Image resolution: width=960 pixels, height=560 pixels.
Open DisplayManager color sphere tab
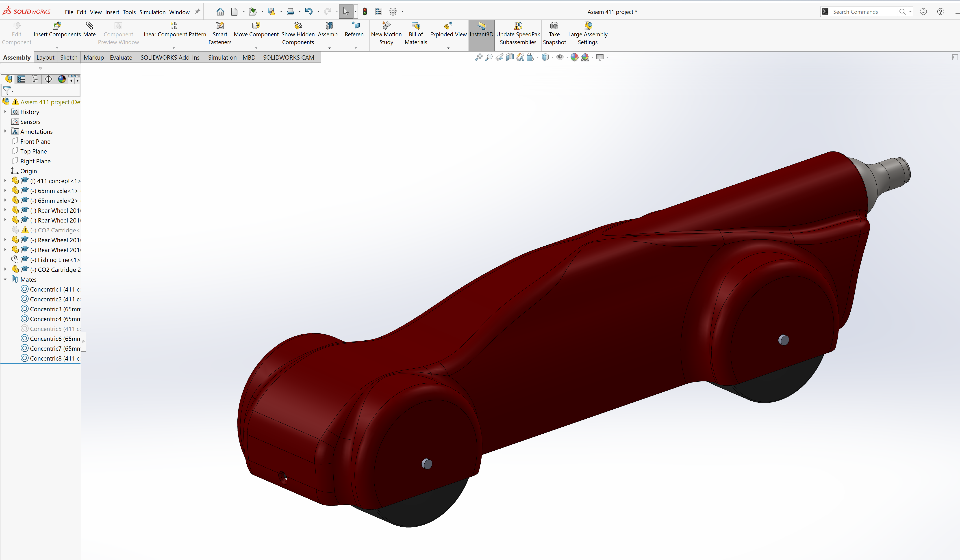tap(62, 79)
